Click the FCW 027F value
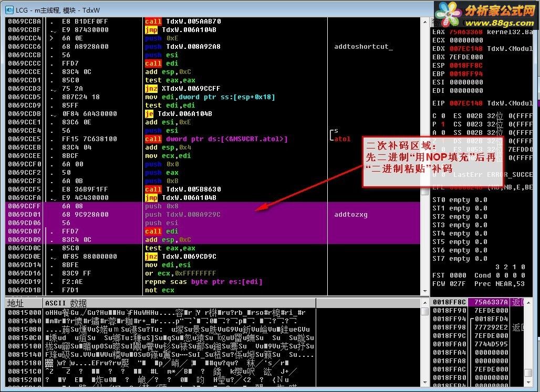Image resolution: width=540 pixels, height=392 pixels. coord(458,283)
